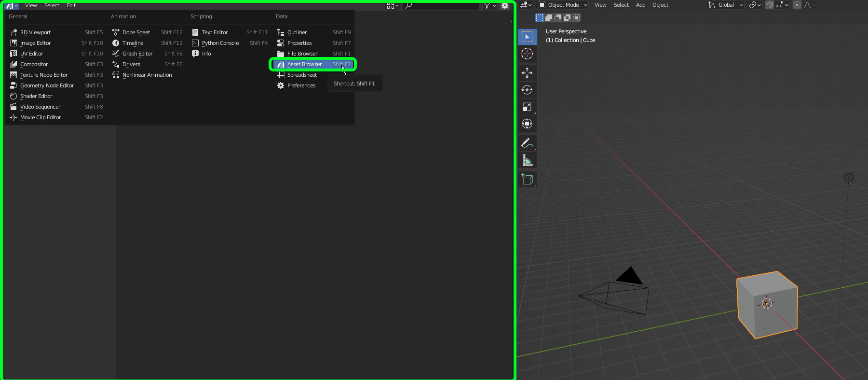This screenshot has width=868, height=380.
Task: Open the Drivers editor
Action: (x=147, y=64)
